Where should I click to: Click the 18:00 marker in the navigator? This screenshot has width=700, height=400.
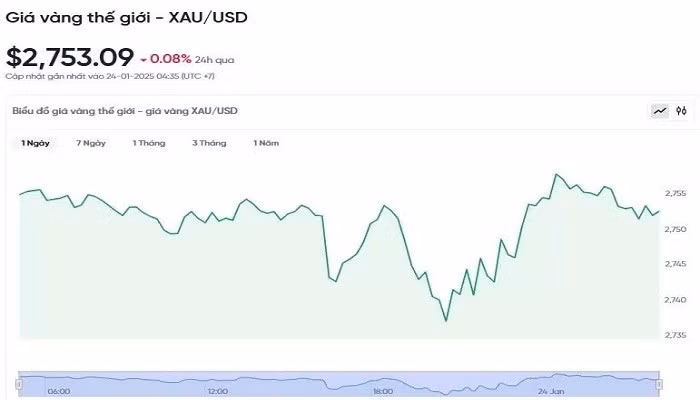[383, 392]
